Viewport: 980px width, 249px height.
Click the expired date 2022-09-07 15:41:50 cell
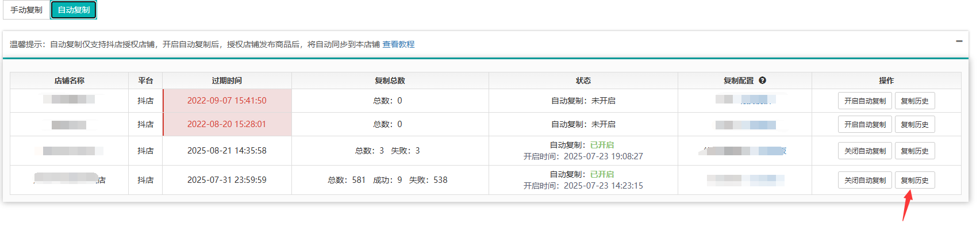(x=227, y=101)
